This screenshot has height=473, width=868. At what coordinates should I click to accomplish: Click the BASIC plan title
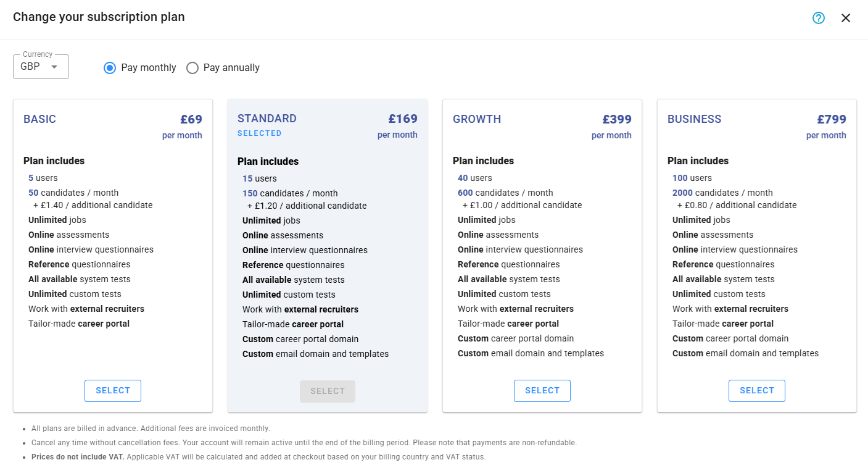[39, 119]
